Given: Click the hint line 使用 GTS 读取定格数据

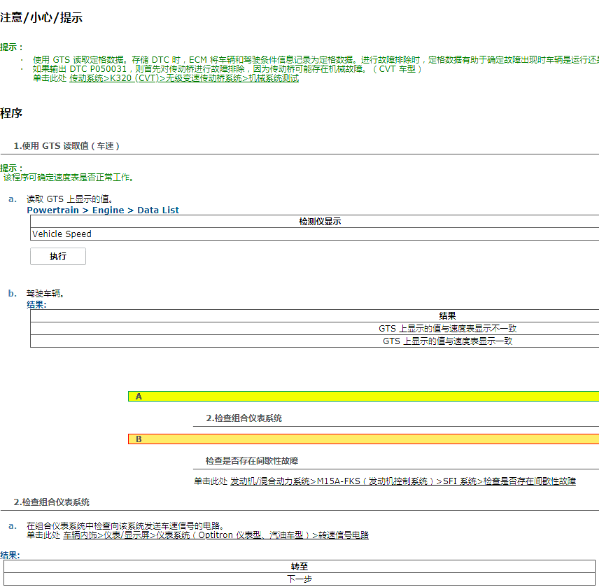Looking at the screenshot, I should (x=316, y=60).
